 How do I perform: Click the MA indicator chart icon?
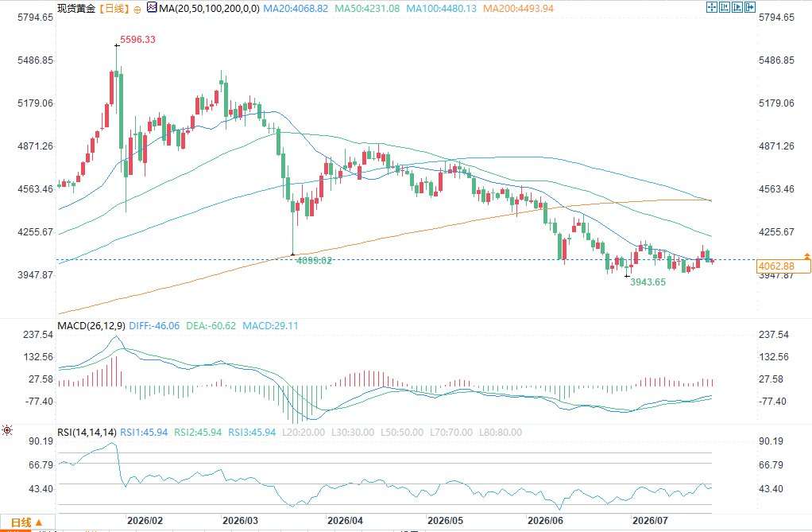tap(152, 8)
